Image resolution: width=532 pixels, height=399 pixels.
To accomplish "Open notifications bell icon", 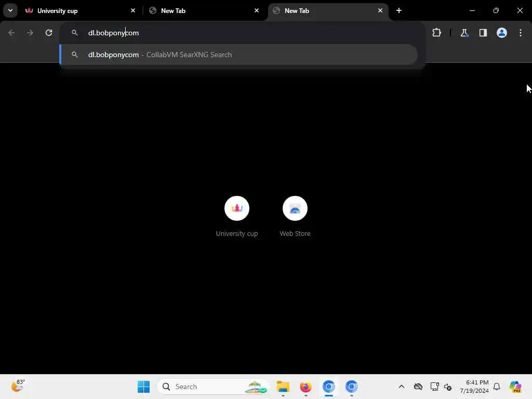I will click(x=497, y=387).
